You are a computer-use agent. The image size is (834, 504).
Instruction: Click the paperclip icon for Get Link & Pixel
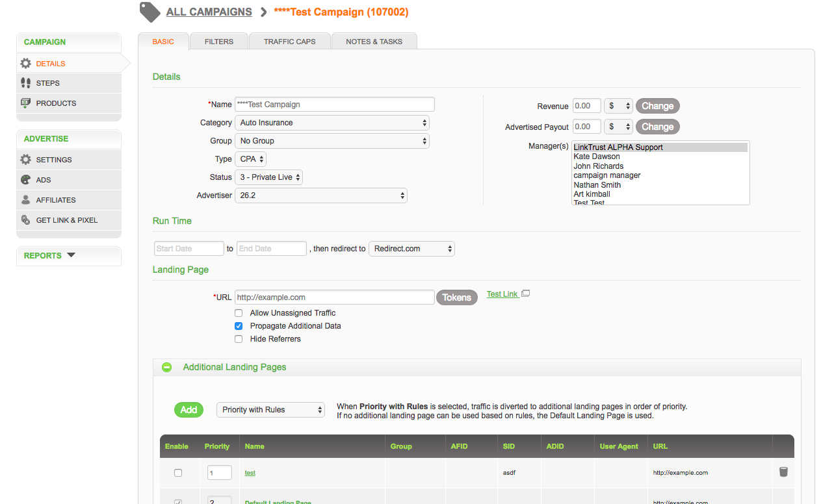[25, 220]
